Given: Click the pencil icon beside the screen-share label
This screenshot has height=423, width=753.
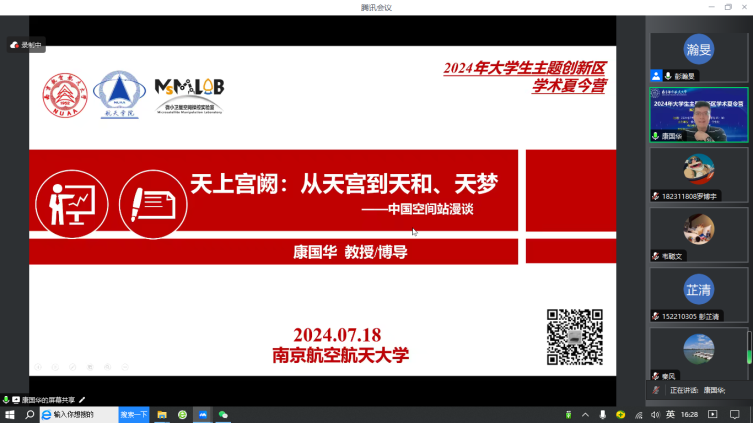Looking at the screenshot, I should click(x=83, y=400).
